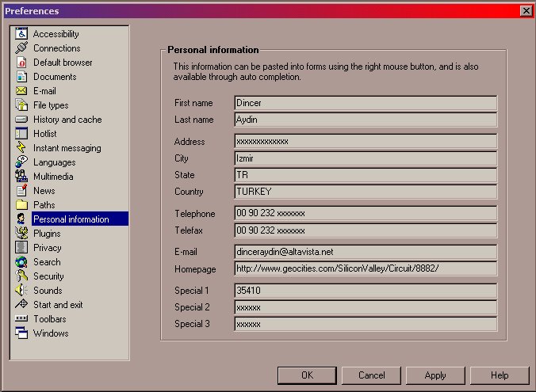Select Default browser in the category list

click(x=63, y=63)
